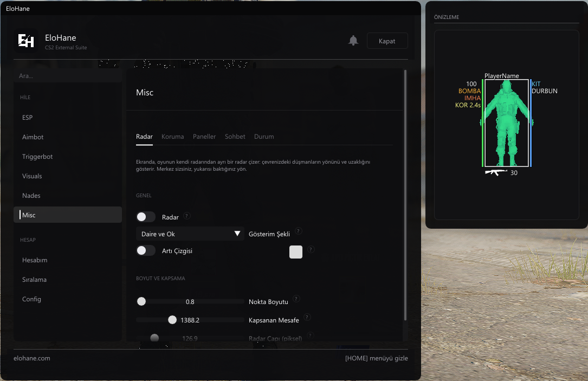Click the Kapsanan Mesafe slider handle

coord(172,320)
